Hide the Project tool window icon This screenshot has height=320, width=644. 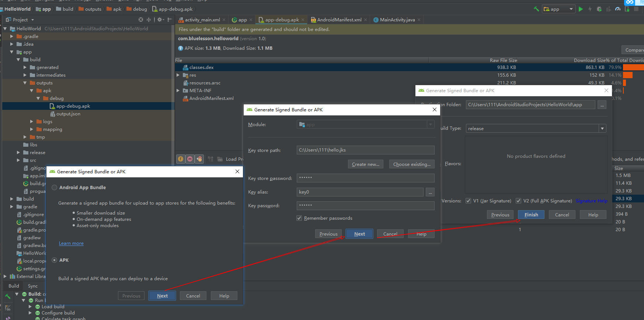pos(170,20)
